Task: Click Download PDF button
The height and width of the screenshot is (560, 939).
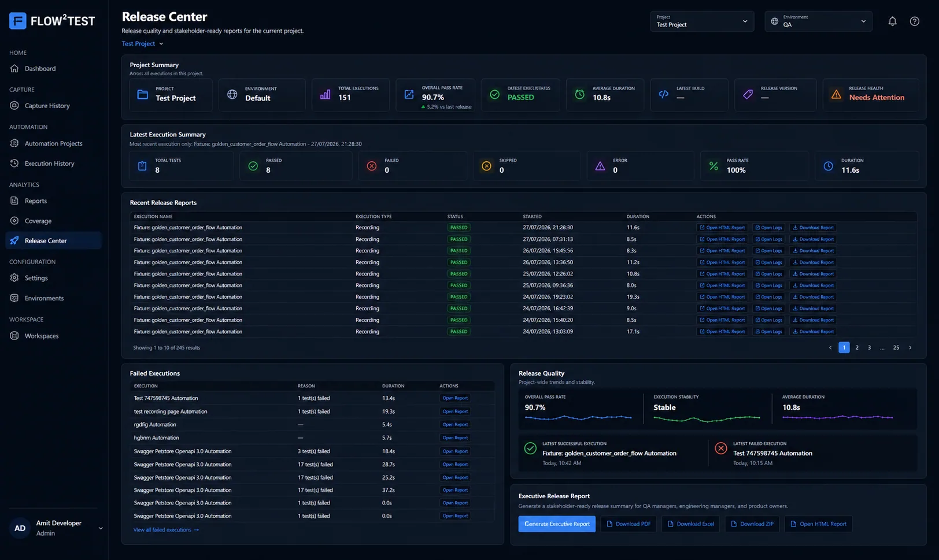Action: pyautogui.click(x=629, y=524)
